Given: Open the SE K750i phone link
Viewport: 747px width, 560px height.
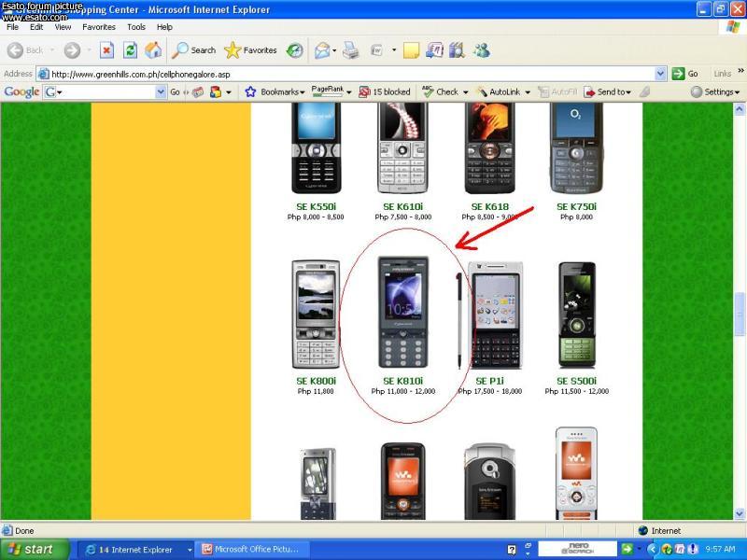Looking at the screenshot, I should 576,206.
